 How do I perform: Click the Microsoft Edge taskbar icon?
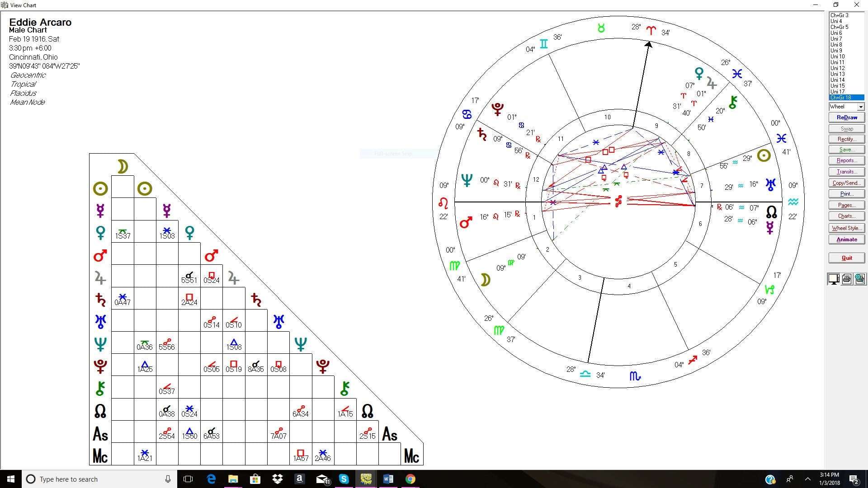pyautogui.click(x=211, y=479)
